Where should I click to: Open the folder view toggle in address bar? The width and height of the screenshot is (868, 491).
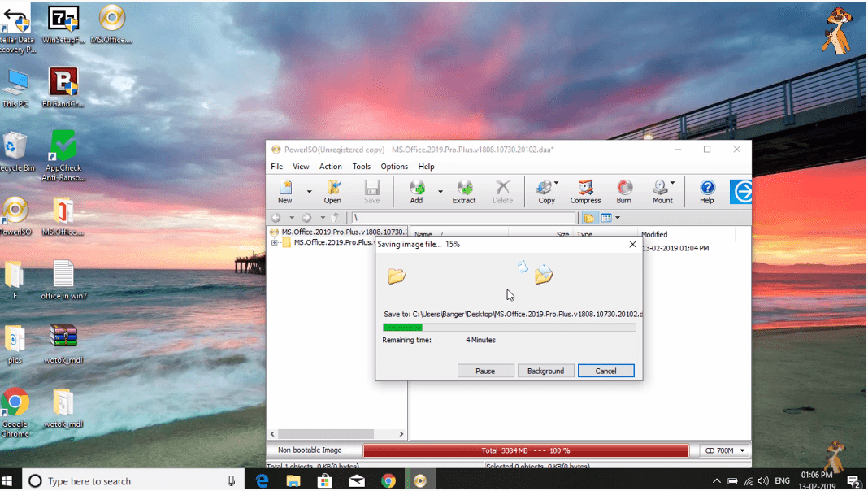(x=588, y=217)
